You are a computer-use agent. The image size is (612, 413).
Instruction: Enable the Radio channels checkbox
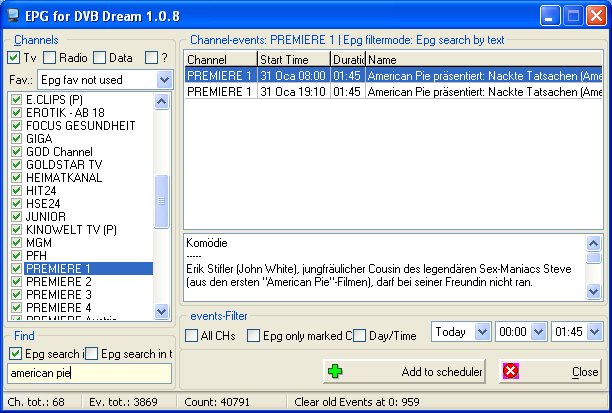click(x=50, y=58)
